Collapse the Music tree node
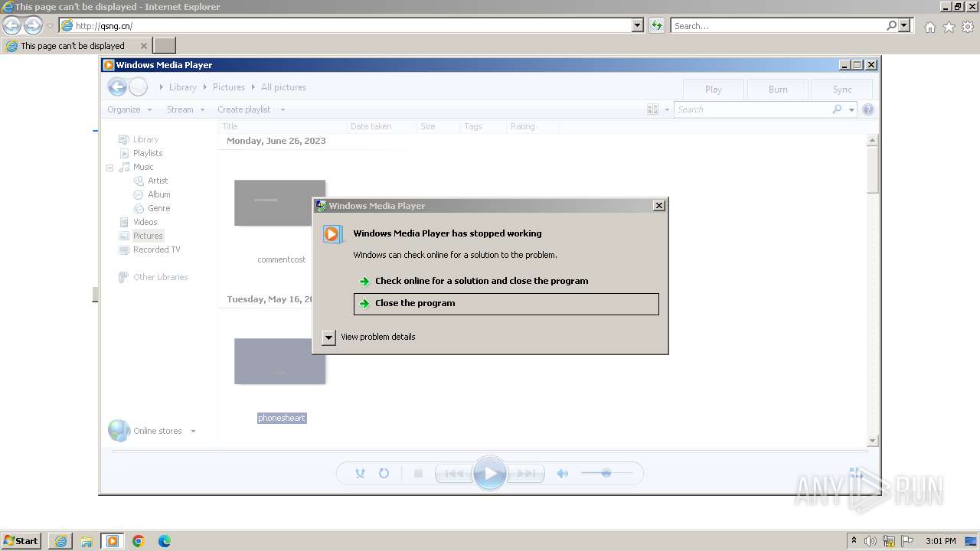The width and height of the screenshot is (980, 551). [109, 167]
